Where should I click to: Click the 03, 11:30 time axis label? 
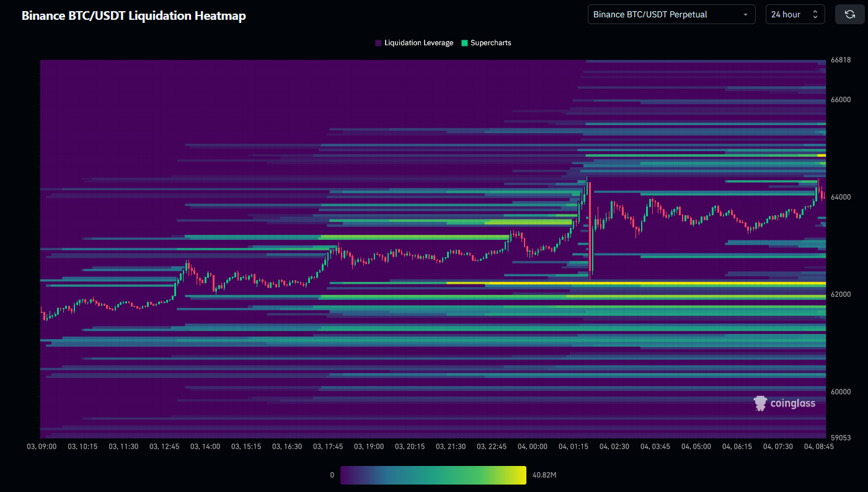(x=124, y=446)
